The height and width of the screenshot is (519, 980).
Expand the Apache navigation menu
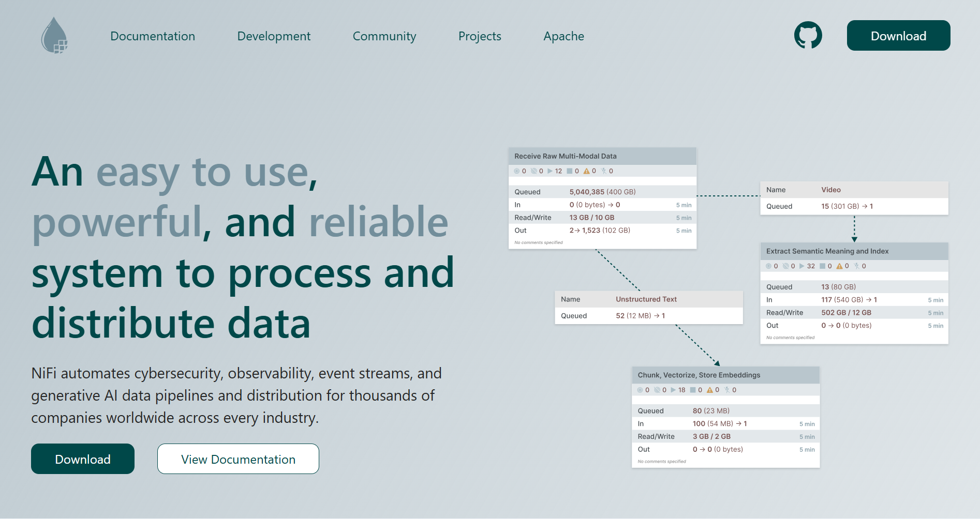click(563, 36)
